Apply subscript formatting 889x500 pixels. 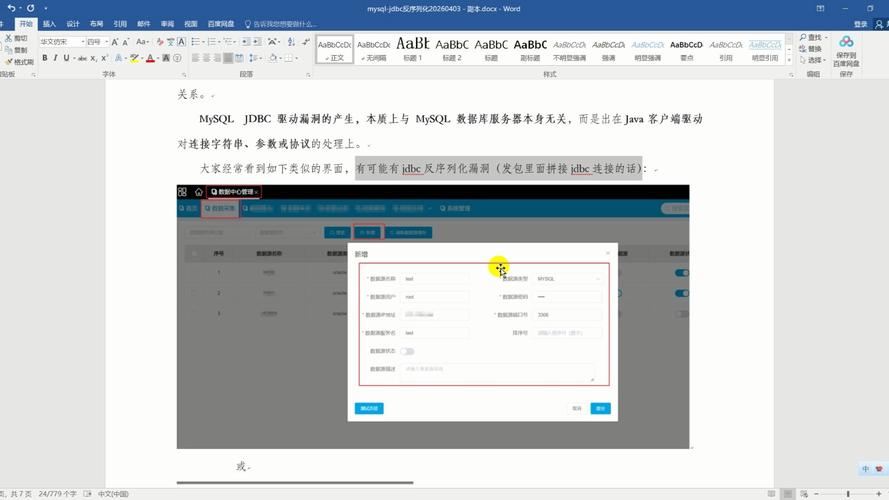click(94, 58)
